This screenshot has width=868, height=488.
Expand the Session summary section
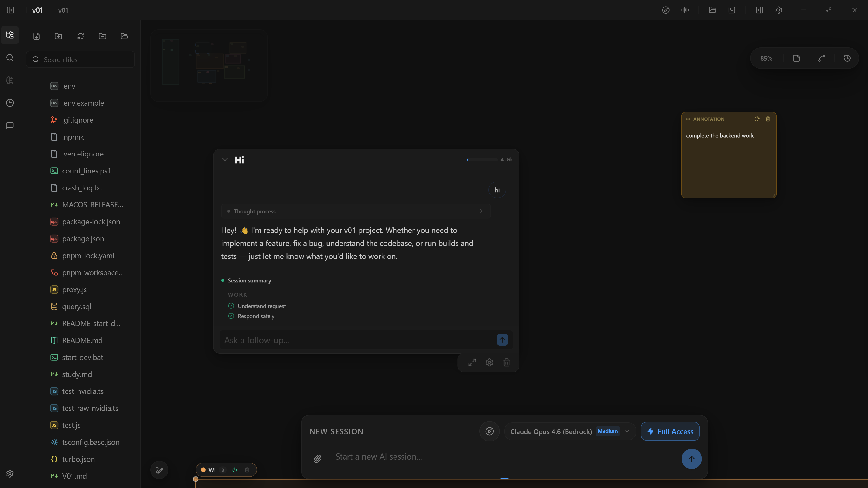(x=249, y=280)
